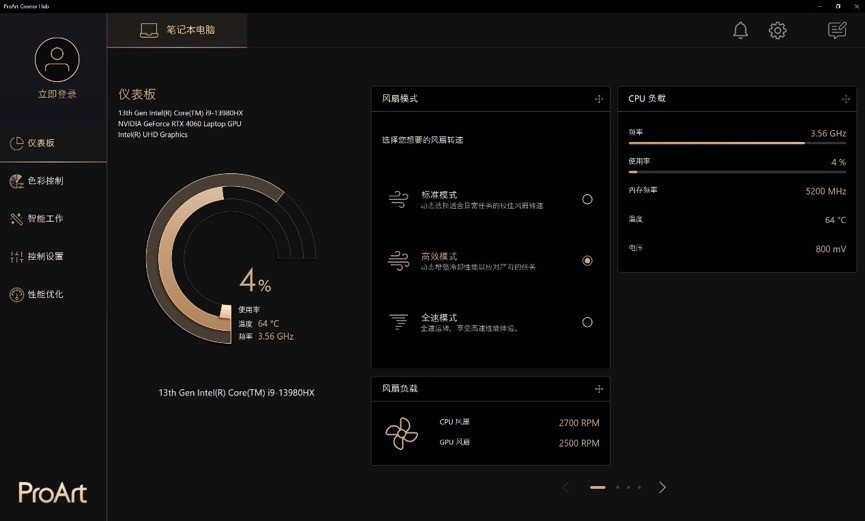The height and width of the screenshot is (521, 865).
Task: Click the 5200 MHz memory frequency value
Action: point(826,191)
